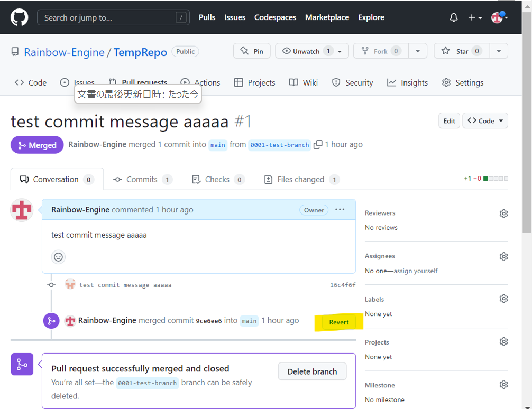The image size is (532, 409).
Task: Select the Conversation tab
Action: point(57,180)
